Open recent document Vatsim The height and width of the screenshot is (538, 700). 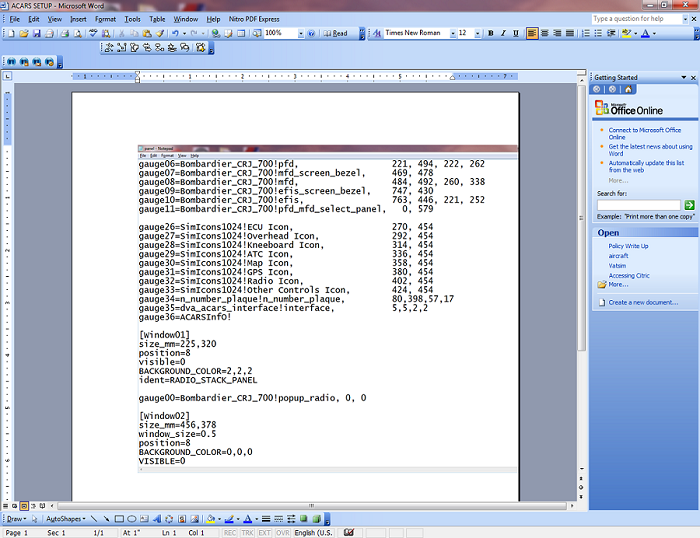click(x=617, y=266)
